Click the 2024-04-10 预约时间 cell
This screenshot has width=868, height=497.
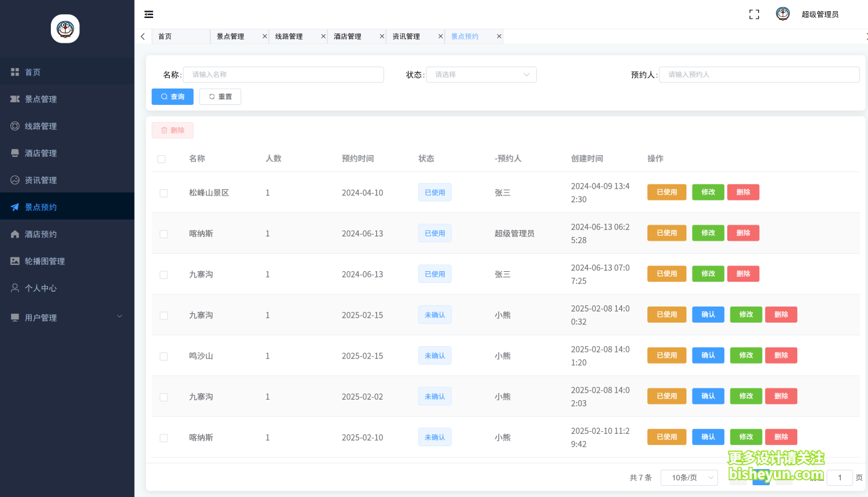363,193
